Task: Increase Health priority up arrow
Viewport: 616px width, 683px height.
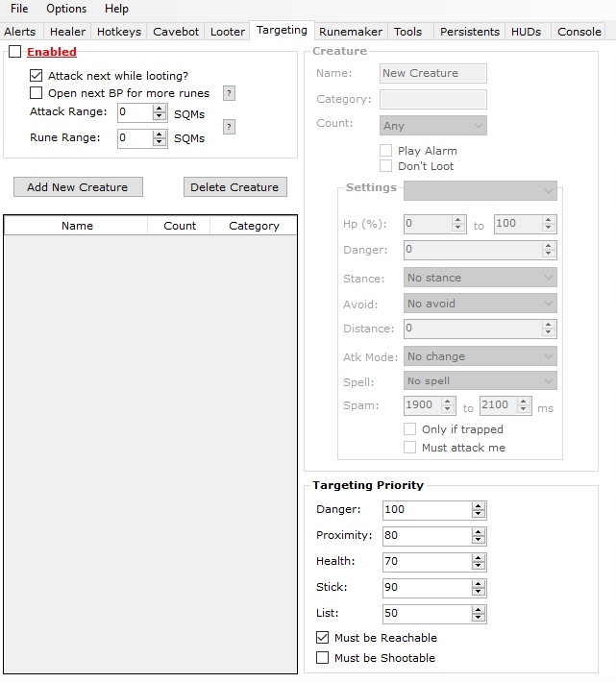Action: [x=479, y=558]
